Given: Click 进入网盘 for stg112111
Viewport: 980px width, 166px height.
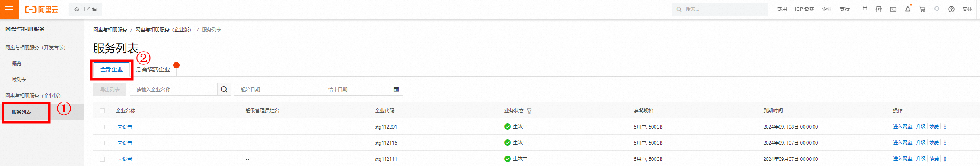Looking at the screenshot, I should coord(902,159).
